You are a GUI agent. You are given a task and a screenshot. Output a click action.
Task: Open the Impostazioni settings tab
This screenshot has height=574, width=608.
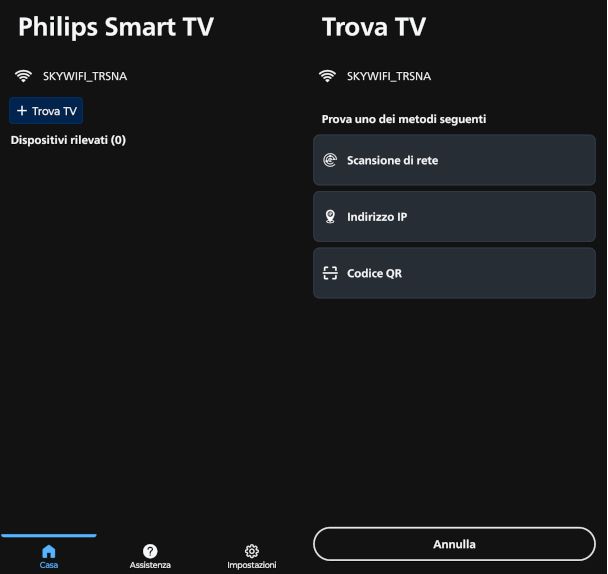click(x=252, y=557)
